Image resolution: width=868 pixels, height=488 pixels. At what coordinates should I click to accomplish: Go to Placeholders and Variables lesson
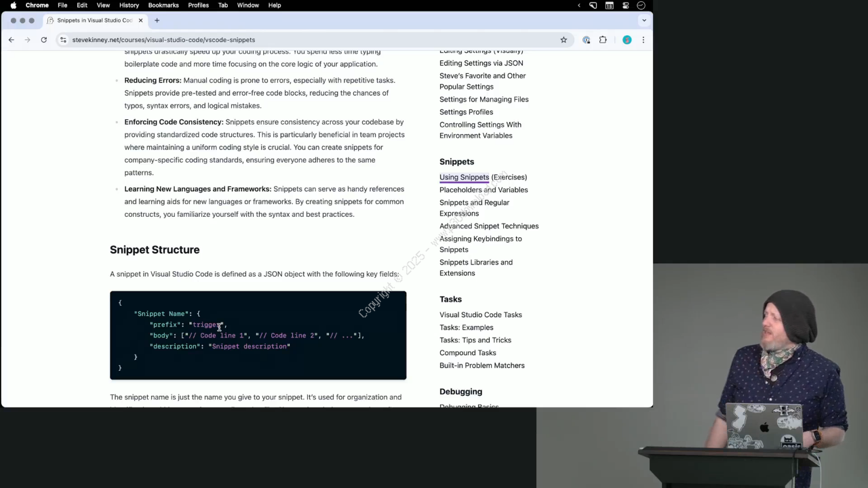pos(484,190)
